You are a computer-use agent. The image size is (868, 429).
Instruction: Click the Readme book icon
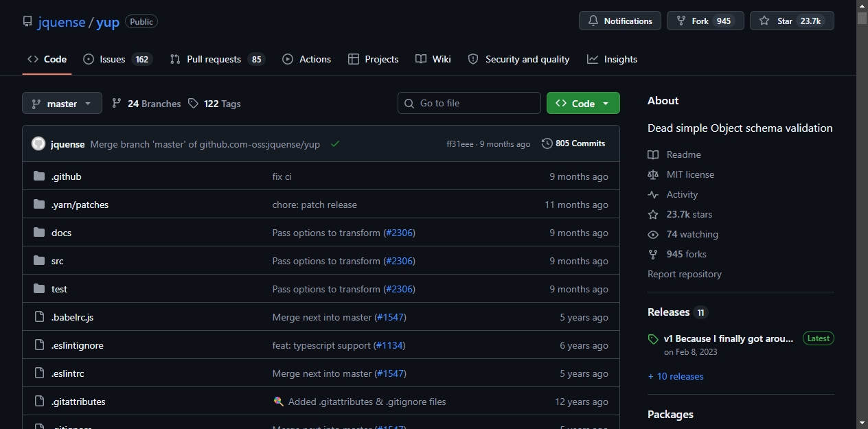[653, 154]
